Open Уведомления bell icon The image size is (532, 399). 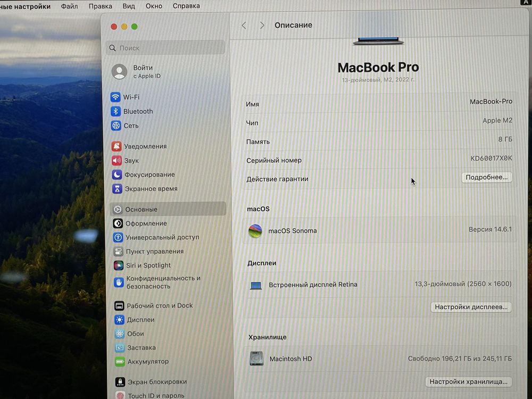click(x=117, y=146)
